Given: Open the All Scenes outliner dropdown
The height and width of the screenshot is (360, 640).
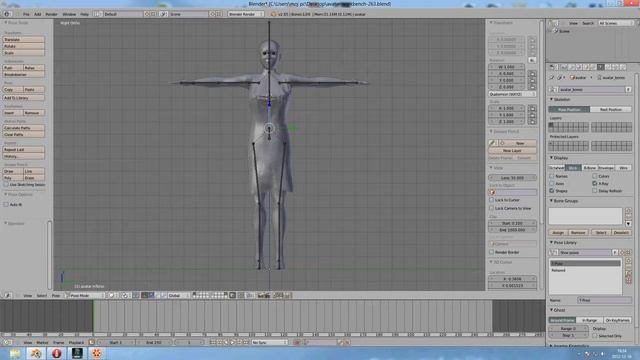Looking at the screenshot, I should [x=615, y=23].
